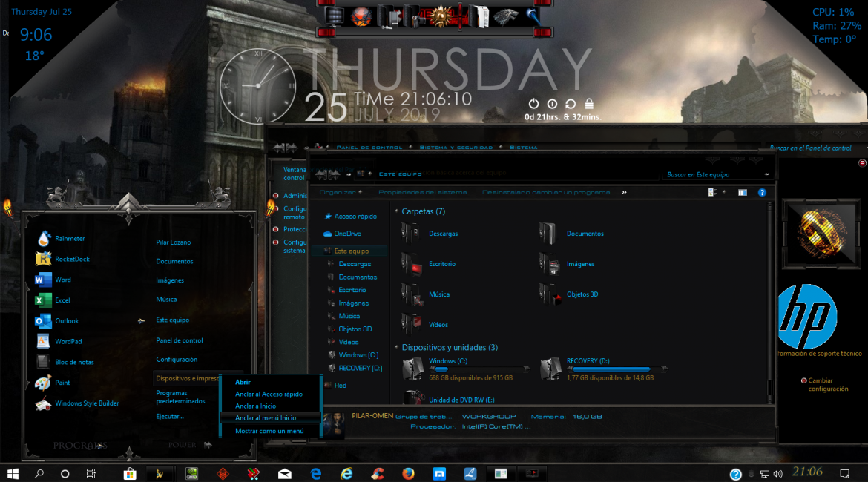Click the Explorer file list vertical scrollbar
868x482 pixels.
[x=769, y=302]
